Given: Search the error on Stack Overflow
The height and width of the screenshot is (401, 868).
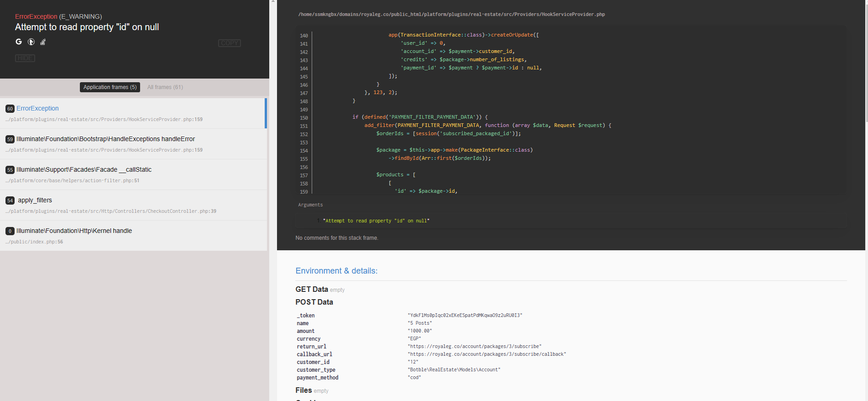Looking at the screenshot, I should [43, 42].
